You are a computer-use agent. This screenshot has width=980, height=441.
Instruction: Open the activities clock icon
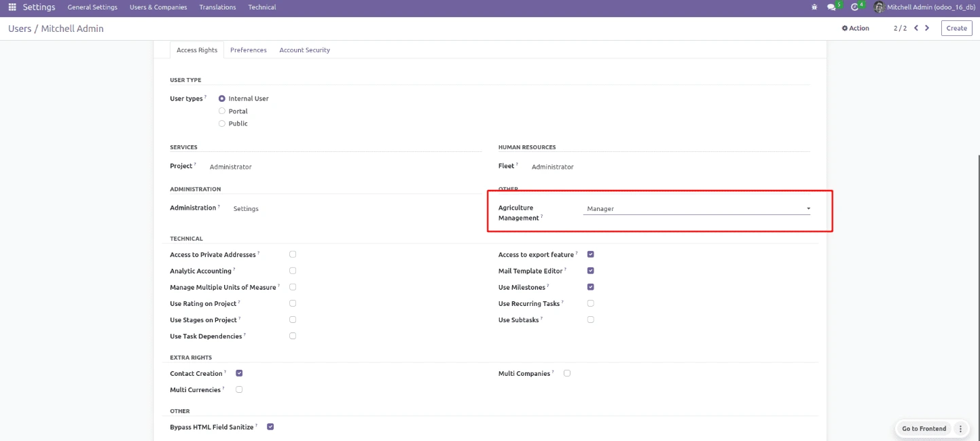pyautogui.click(x=855, y=7)
